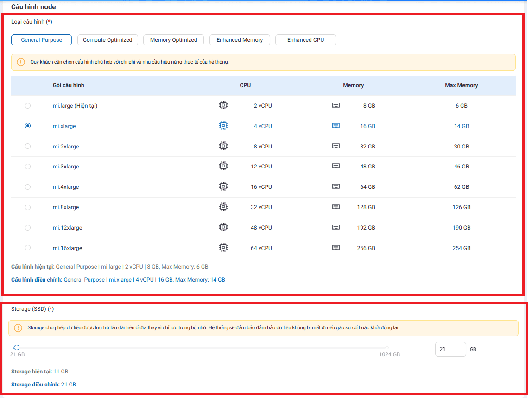Choose the mi.large (Hiện tại) radio option
532x398 pixels.
[x=28, y=106]
